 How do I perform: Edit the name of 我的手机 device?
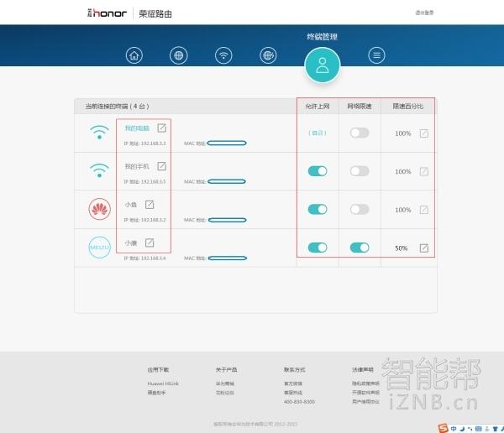point(161,166)
